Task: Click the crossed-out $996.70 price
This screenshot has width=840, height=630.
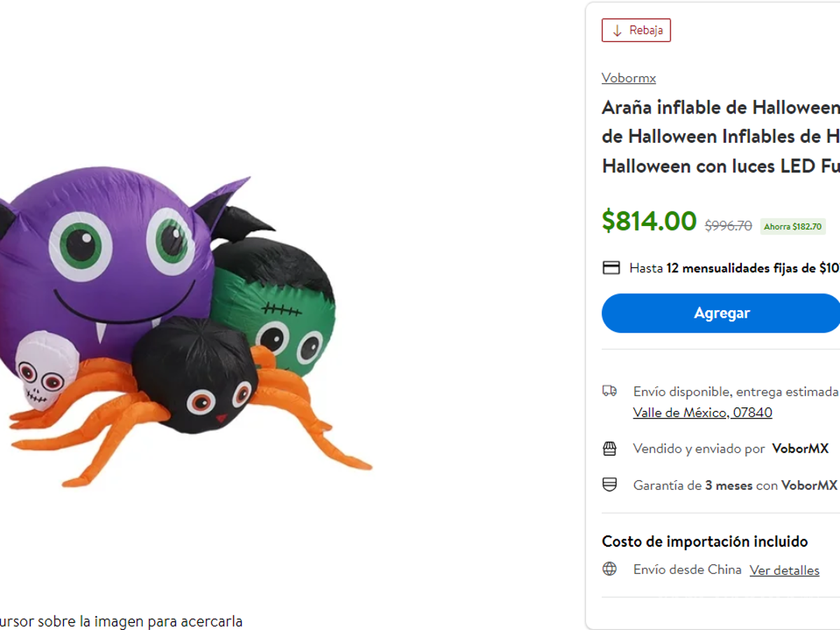Action: tap(727, 225)
